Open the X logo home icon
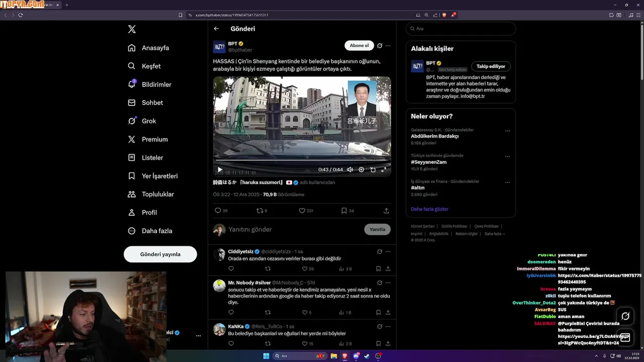Screen dimensions: 644x362 click(x=132, y=29)
